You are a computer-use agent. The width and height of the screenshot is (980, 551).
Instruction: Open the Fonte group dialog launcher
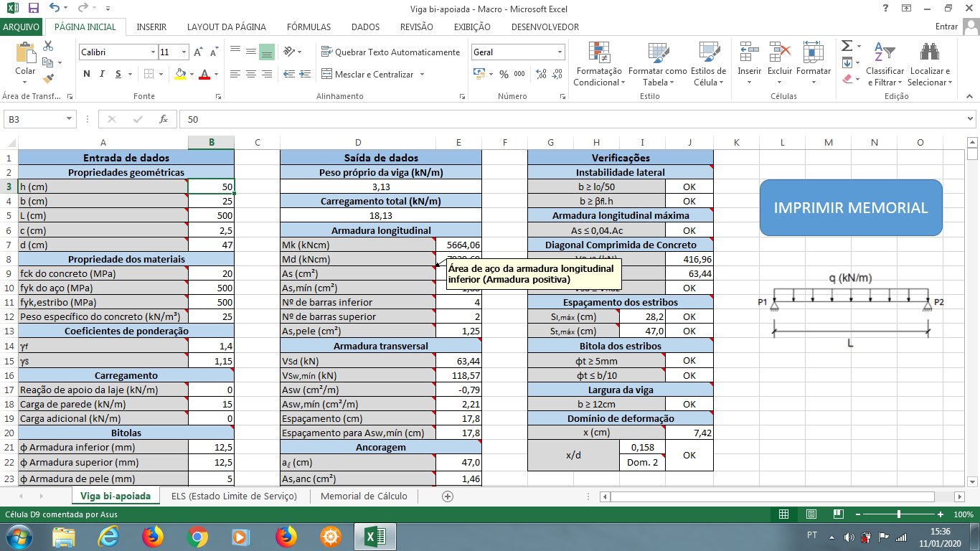(218, 96)
